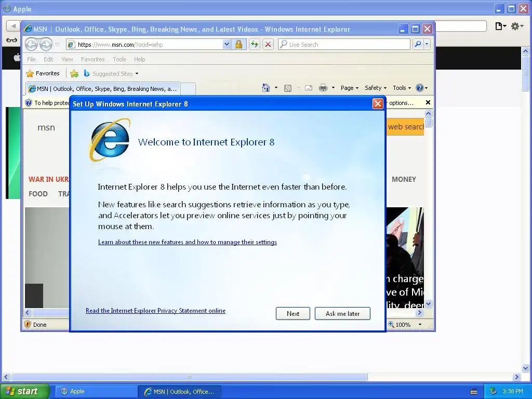Viewport: 532px width, 399px height.
Task: Open the Favorites menu in menu bar
Action: (x=92, y=59)
